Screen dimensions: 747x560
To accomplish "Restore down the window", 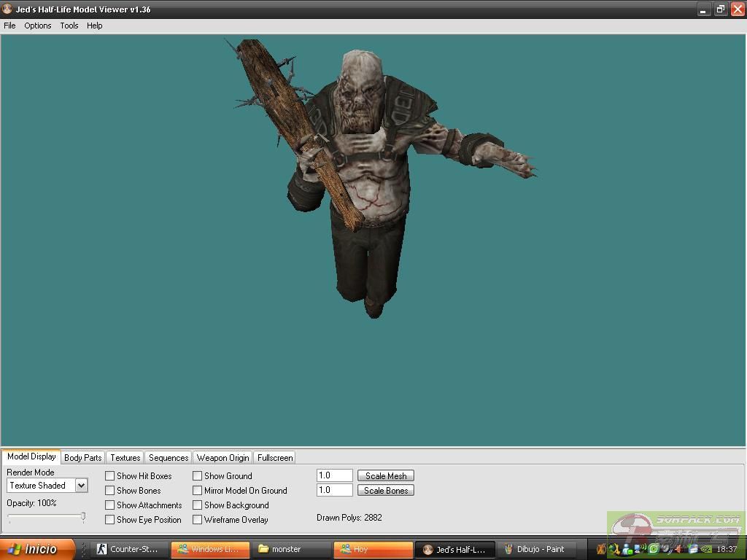I will [x=720, y=9].
